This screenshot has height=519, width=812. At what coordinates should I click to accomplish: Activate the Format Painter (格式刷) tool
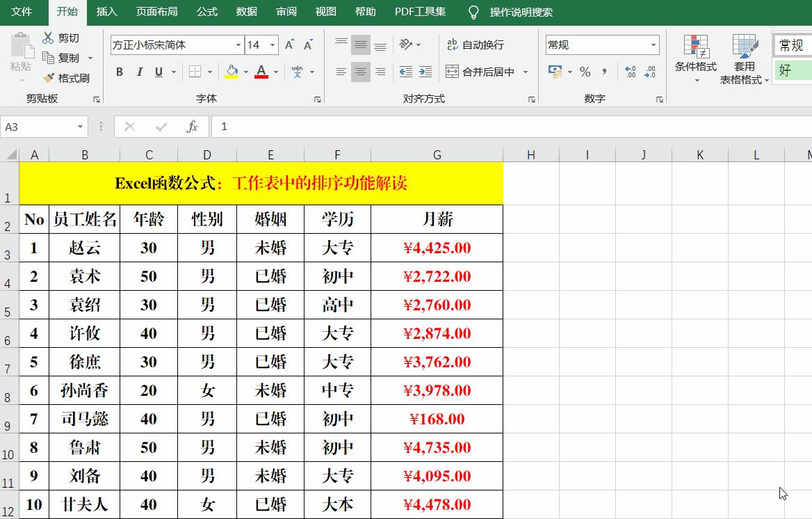click(x=70, y=77)
